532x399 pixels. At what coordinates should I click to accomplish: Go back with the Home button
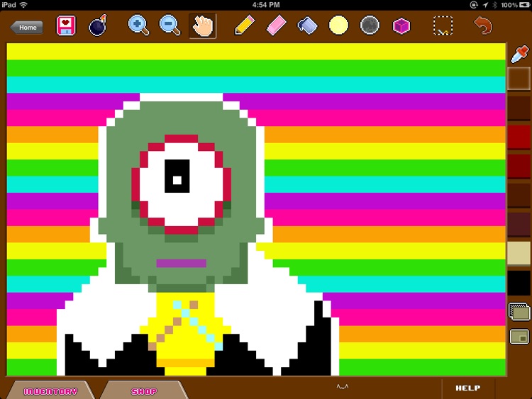coord(27,28)
